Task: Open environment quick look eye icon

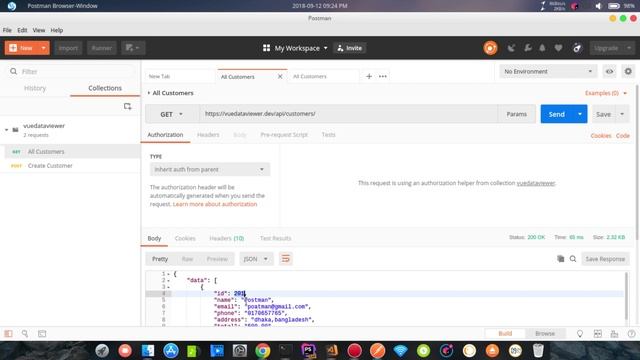Action: [x=609, y=71]
